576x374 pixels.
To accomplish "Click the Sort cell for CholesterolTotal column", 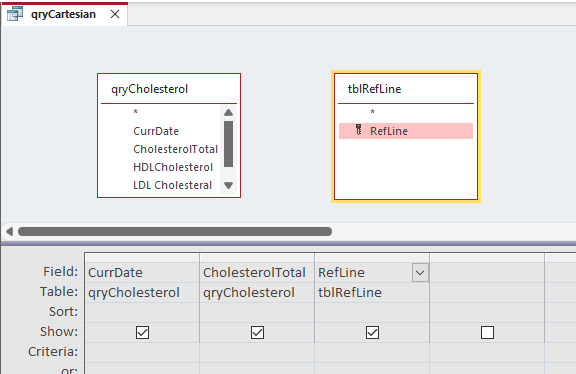I will pyautogui.click(x=257, y=312).
